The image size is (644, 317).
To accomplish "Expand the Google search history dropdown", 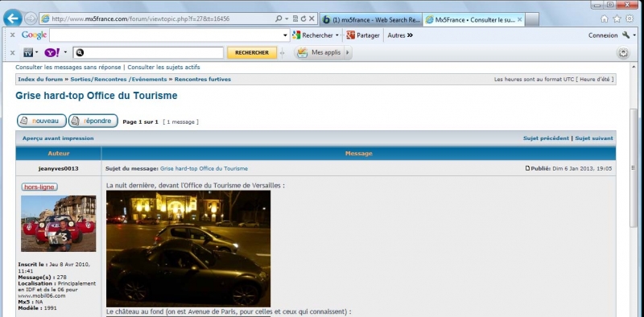I will 286,35.
